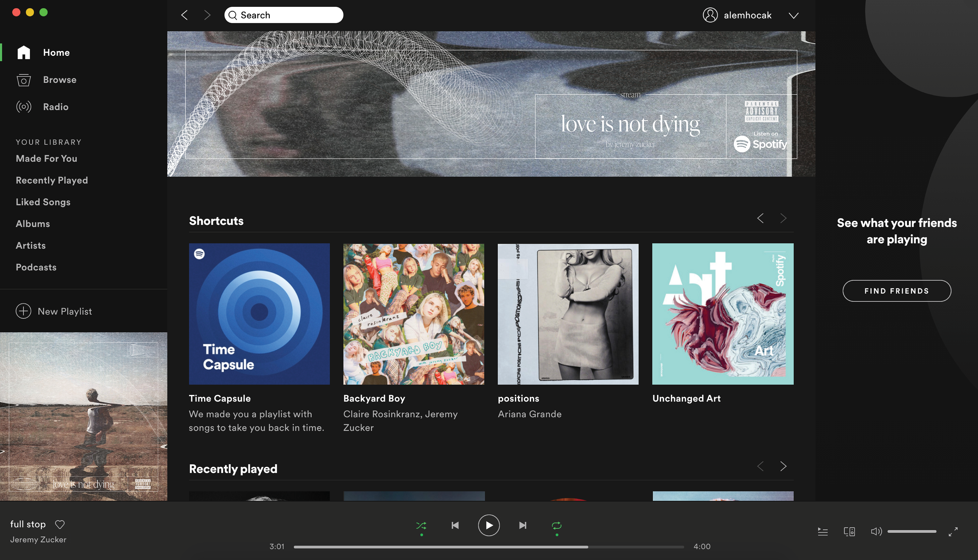Go back with the navigation arrow

point(184,15)
